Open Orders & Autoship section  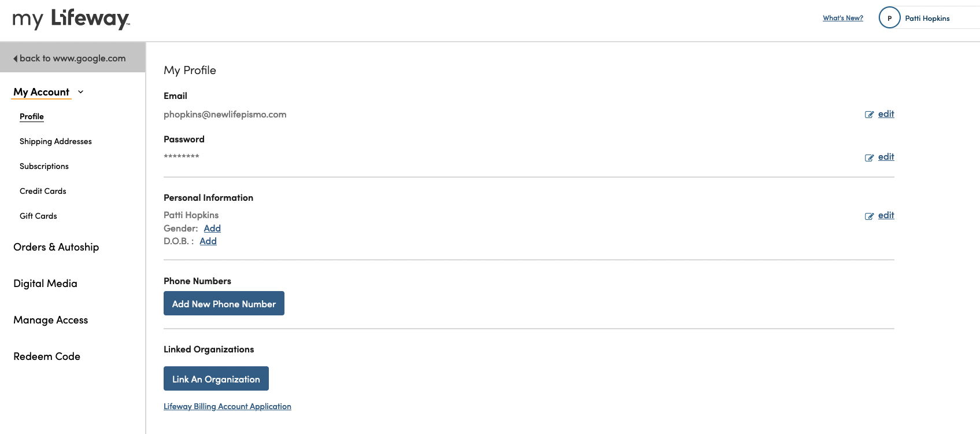tap(56, 247)
